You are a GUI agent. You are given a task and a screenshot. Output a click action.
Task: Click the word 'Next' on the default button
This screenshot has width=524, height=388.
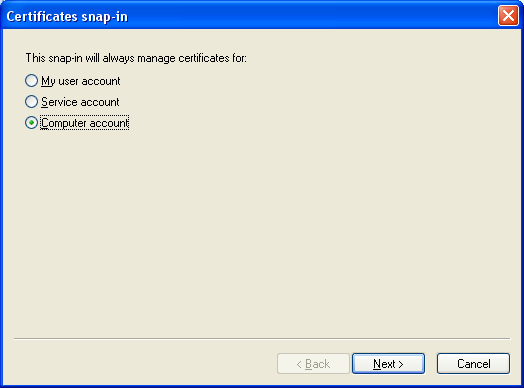(x=384, y=364)
